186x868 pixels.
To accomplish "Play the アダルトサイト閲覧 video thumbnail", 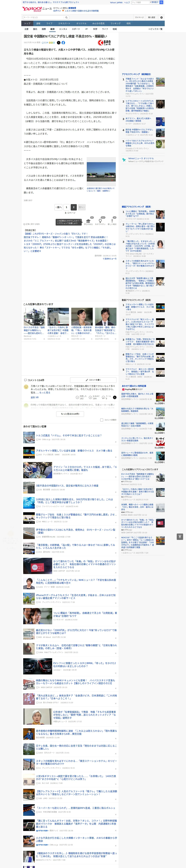I will [x=29, y=453].
